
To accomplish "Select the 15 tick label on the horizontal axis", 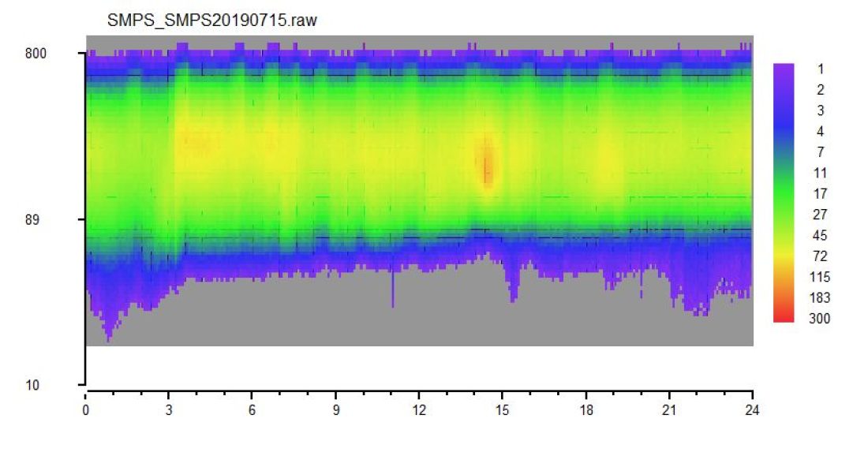I will pos(502,410).
